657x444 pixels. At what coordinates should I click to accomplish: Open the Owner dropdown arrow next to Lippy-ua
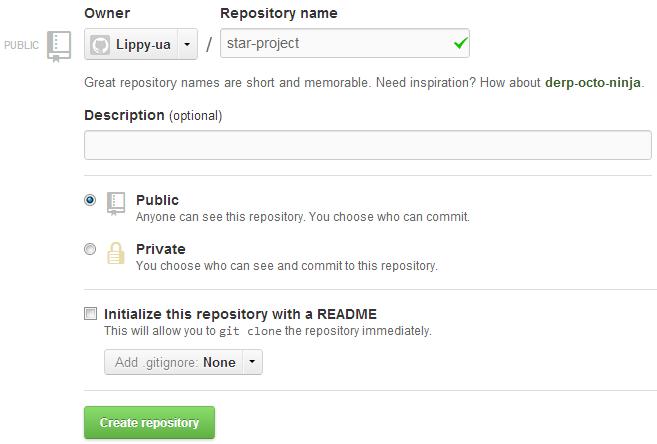click(x=187, y=44)
